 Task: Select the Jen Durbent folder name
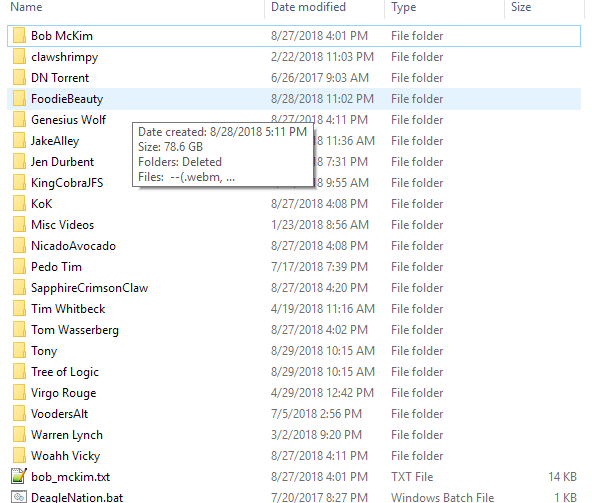pos(62,162)
